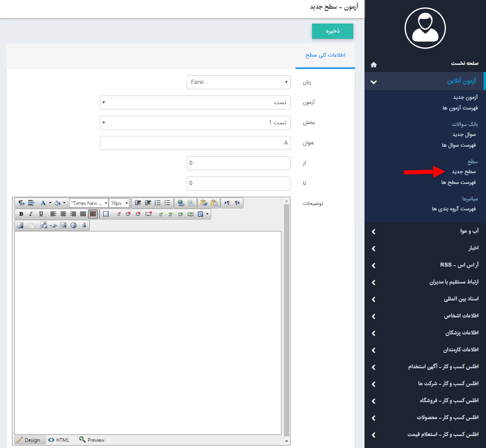The image size is (486, 448).
Task: Click inside the عنوان title input field
Action: click(x=195, y=143)
